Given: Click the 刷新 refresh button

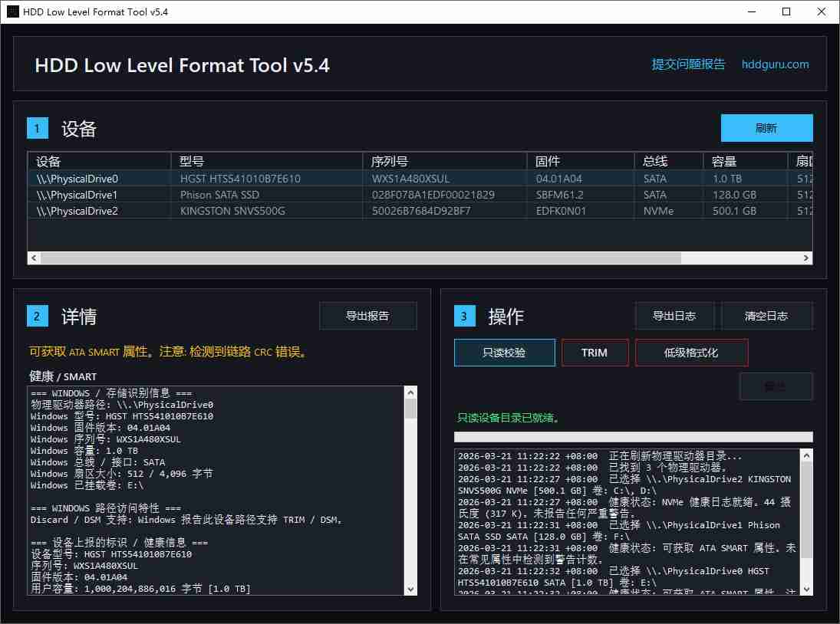Looking at the screenshot, I should coord(766,128).
